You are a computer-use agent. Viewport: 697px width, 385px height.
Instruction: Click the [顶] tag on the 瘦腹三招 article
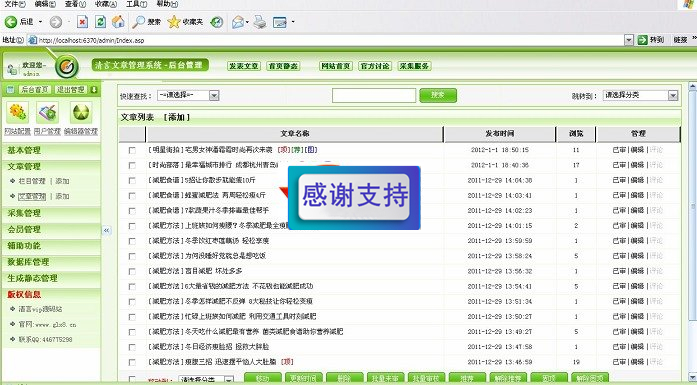pos(288,361)
